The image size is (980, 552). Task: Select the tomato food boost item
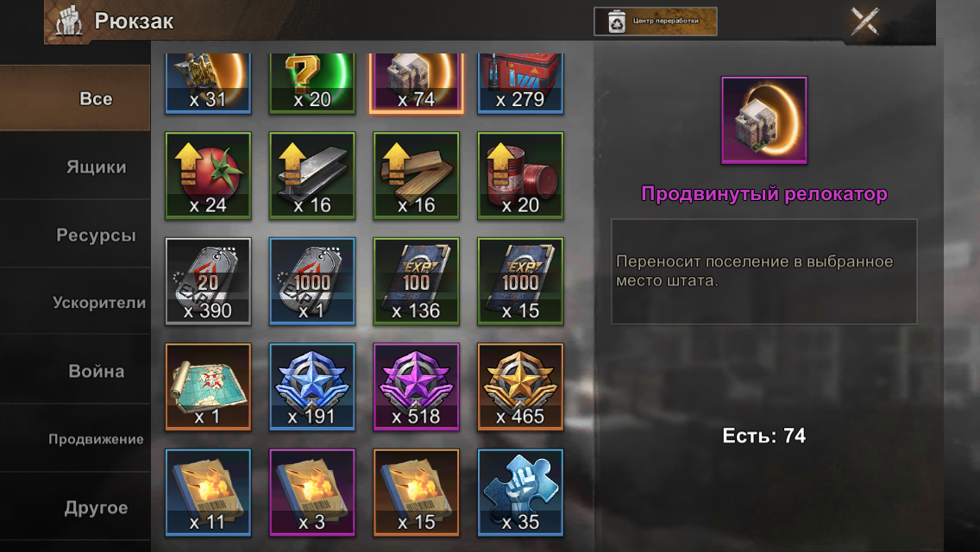coord(208,176)
